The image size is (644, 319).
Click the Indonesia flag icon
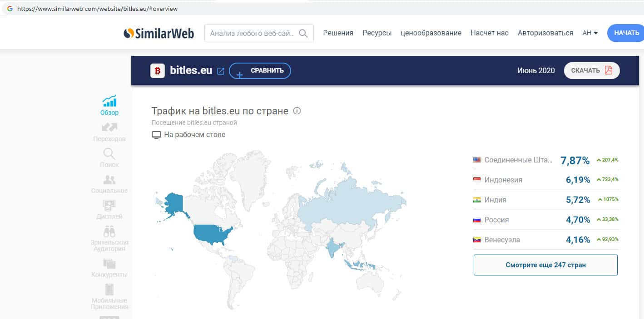(477, 180)
